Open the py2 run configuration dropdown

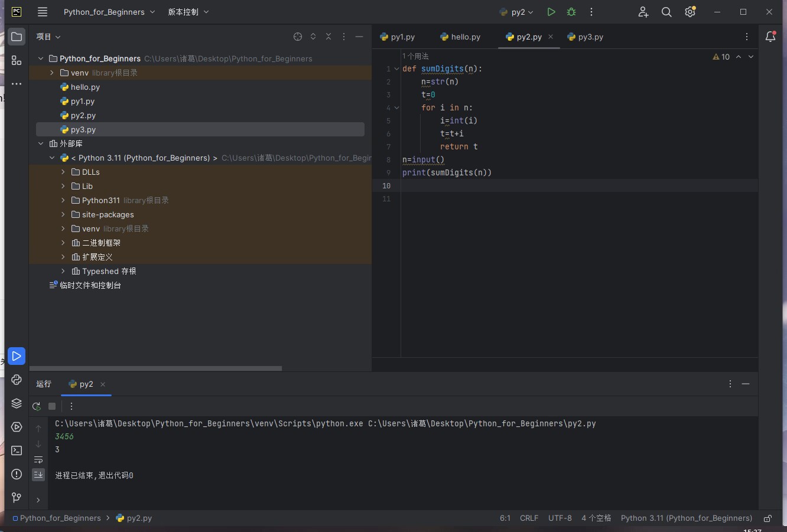point(517,12)
